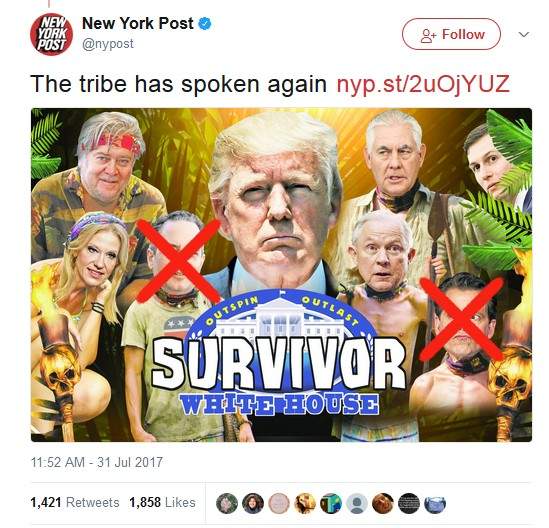
Task: View the 1,858 Likes list
Action: pos(162,502)
